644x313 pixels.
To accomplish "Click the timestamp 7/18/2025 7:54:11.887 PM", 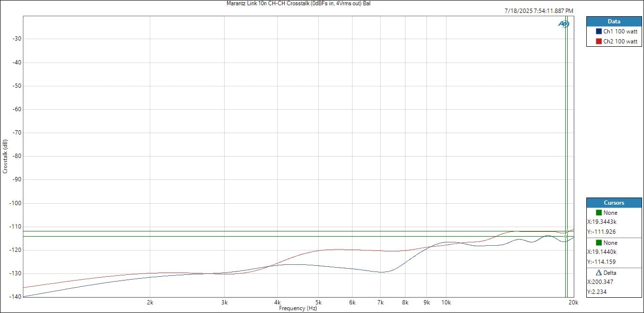I will [x=539, y=10].
